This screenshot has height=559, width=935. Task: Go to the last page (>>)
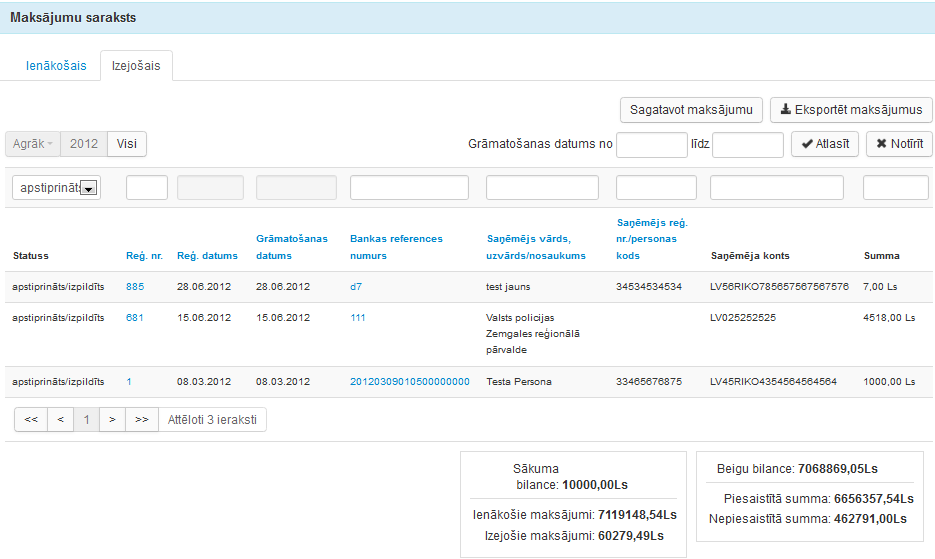coord(142,420)
